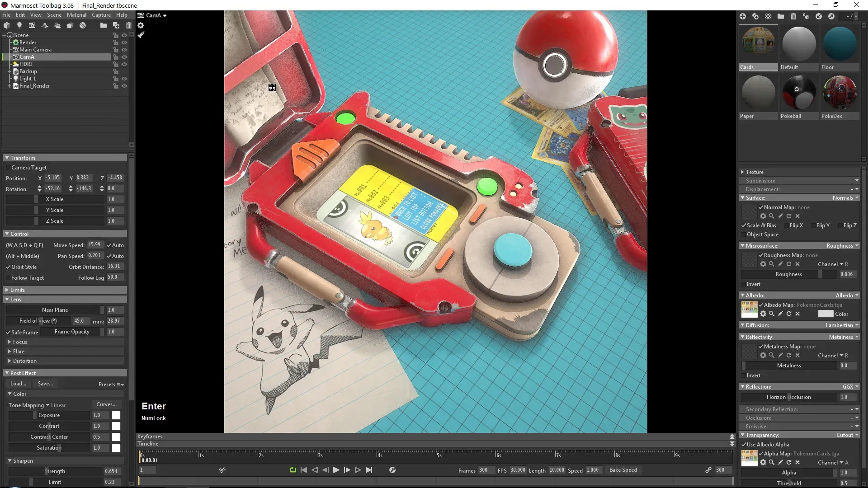
Task: Add a new light with the bulb icon
Action: click(x=19, y=26)
